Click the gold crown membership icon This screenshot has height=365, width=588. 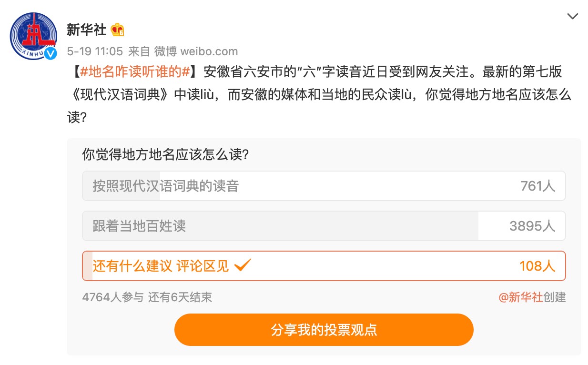pyautogui.click(x=117, y=30)
